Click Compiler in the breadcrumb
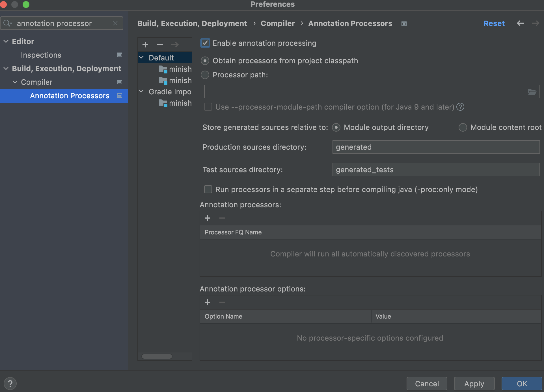This screenshot has height=392, width=544. pyautogui.click(x=278, y=23)
